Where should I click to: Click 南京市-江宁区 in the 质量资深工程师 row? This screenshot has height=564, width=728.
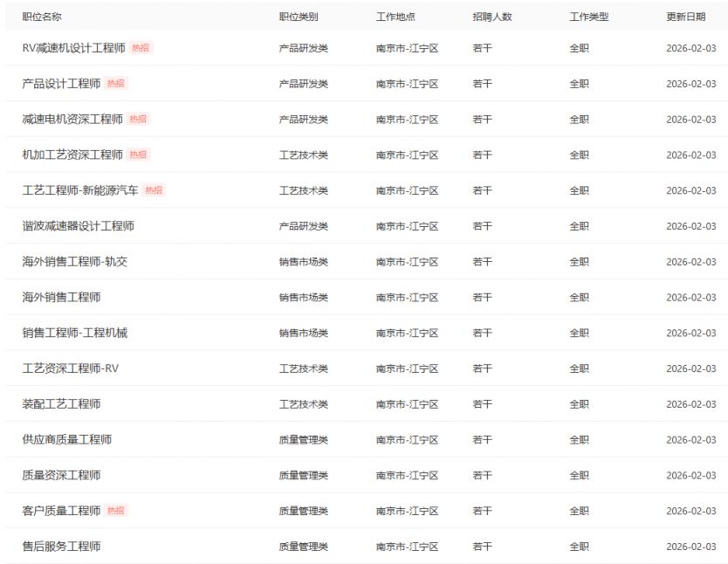point(407,475)
